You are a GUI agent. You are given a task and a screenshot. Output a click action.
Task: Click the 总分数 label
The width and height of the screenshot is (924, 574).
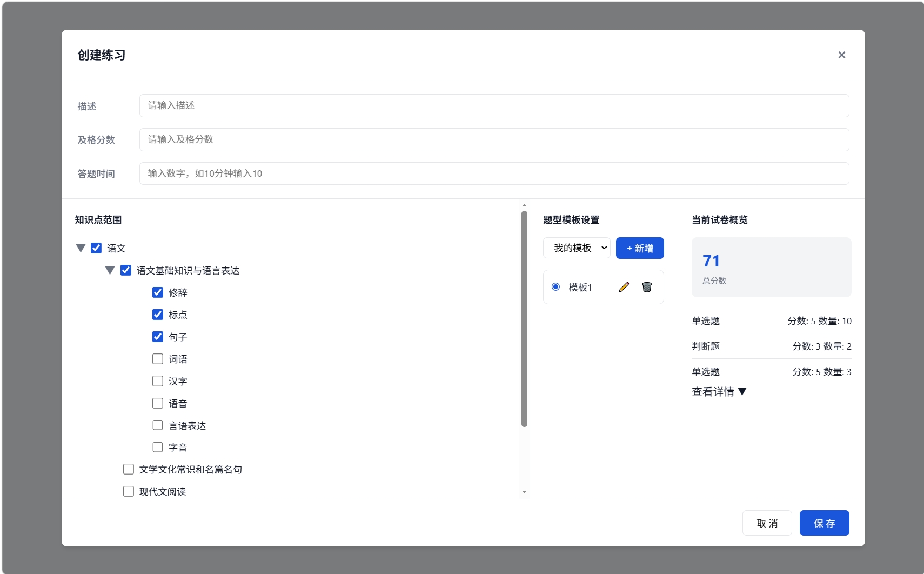(714, 281)
